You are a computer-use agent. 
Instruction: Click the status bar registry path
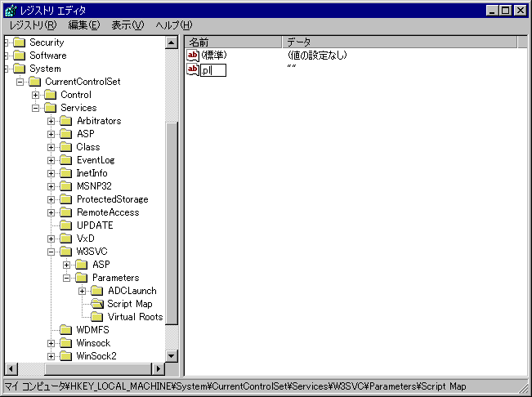pos(235,386)
